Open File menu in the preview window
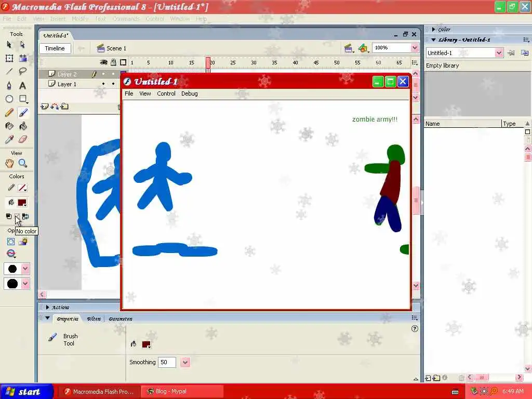This screenshot has width=532, height=399. point(129,94)
